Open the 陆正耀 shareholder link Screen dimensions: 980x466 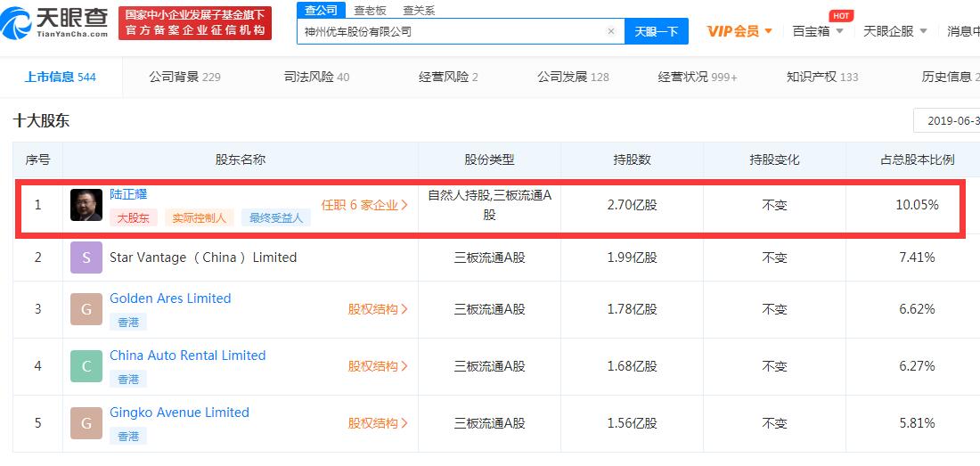pyautogui.click(x=128, y=193)
